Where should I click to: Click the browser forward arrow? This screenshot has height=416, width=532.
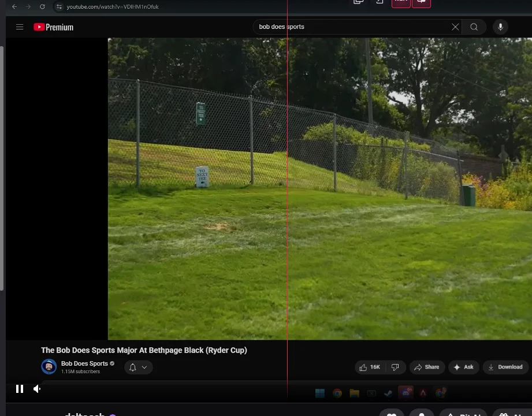tap(28, 6)
